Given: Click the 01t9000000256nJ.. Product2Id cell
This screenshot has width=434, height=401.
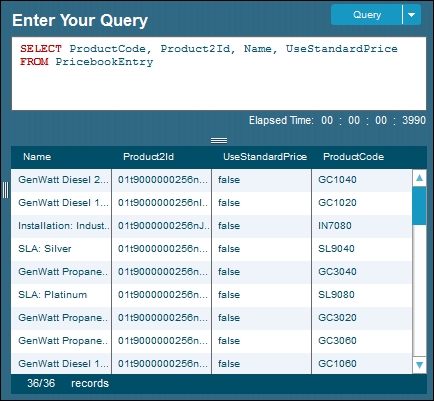Looking at the screenshot, I should click(162, 226).
